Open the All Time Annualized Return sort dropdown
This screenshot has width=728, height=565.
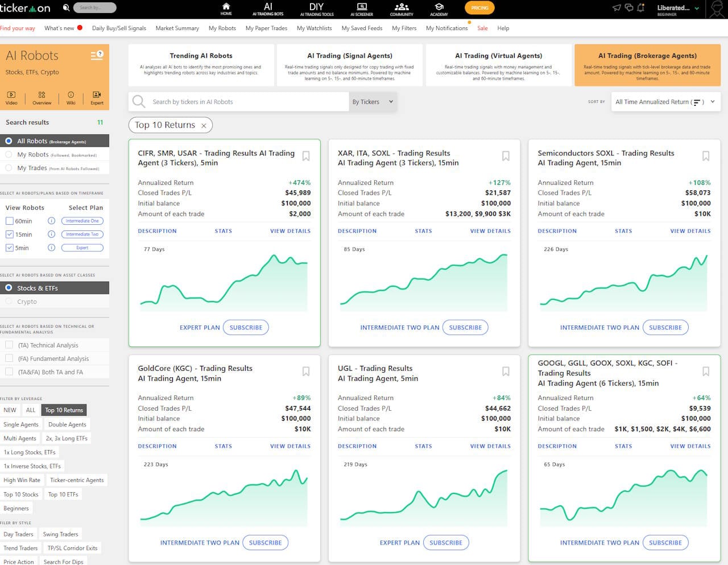(665, 102)
